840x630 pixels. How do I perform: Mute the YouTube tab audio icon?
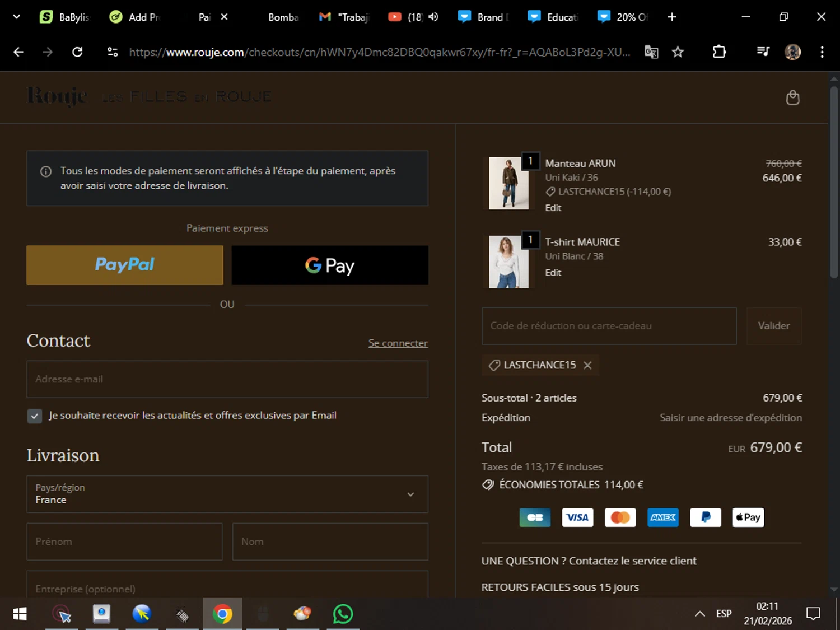[433, 17]
